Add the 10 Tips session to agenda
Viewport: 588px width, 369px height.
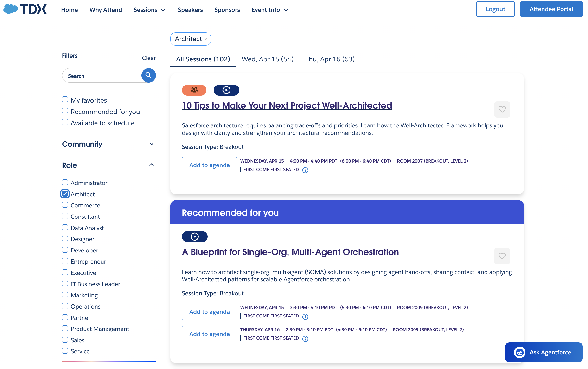point(209,165)
